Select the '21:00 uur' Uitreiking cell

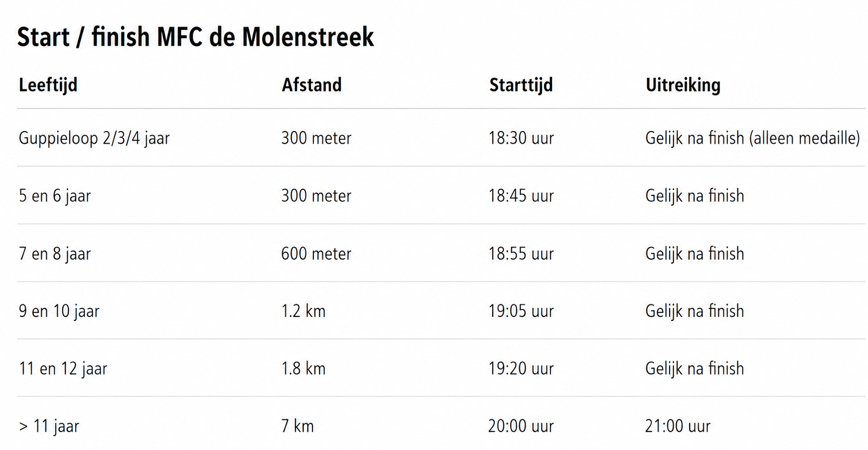pyautogui.click(x=678, y=427)
